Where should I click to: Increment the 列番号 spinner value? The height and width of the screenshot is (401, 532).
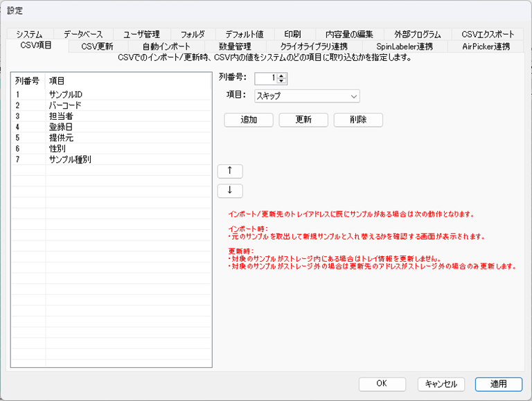click(282, 75)
